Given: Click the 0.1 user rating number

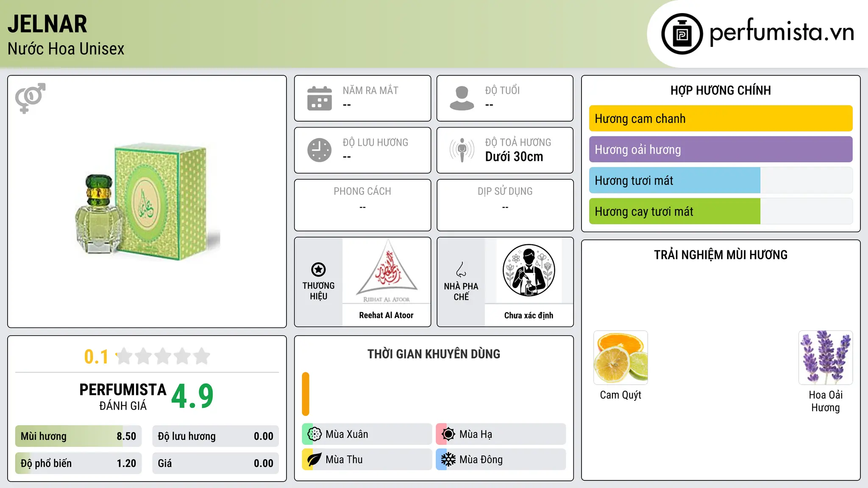Looking at the screenshot, I should (x=96, y=357).
